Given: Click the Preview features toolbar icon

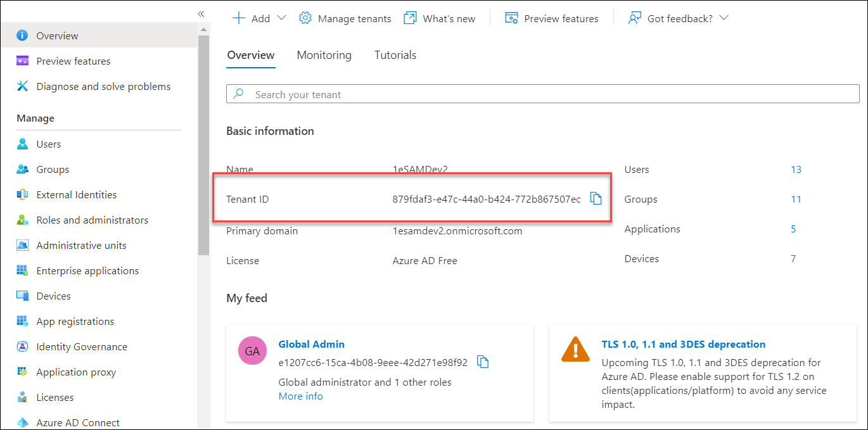Looking at the screenshot, I should click(511, 18).
